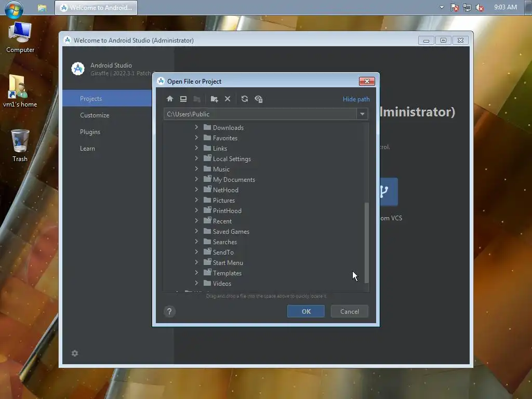Select the Projects tab in Welcome window

click(107, 98)
